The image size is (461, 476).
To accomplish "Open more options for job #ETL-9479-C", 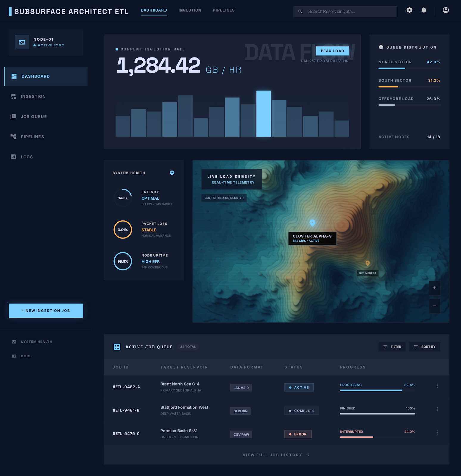I will tap(437, 433).
